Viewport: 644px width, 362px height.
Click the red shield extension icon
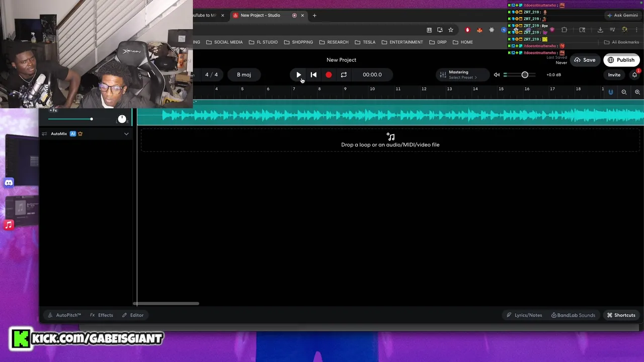pyautogui.click(x=467, y=30)
